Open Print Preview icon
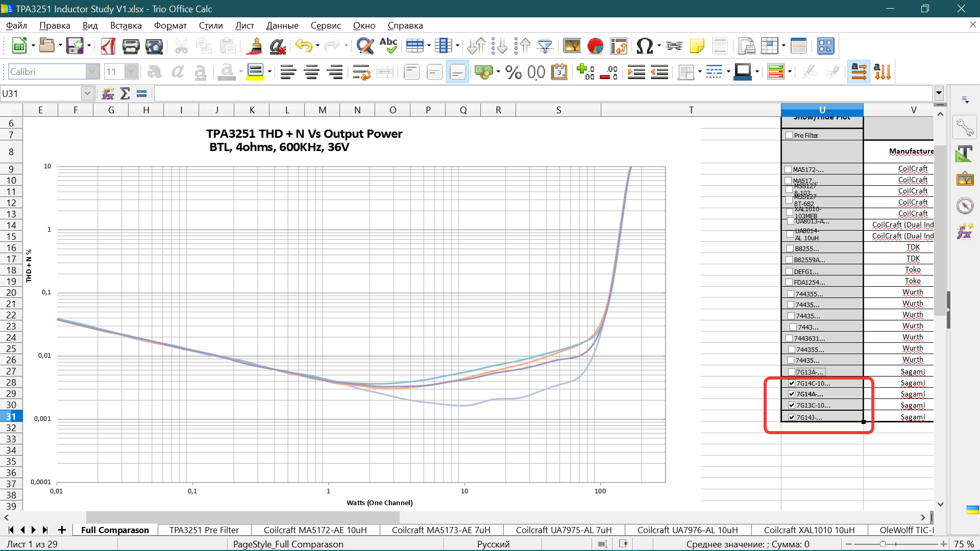The width and height of the screenshot is (980, 551). tap(154, 46)
